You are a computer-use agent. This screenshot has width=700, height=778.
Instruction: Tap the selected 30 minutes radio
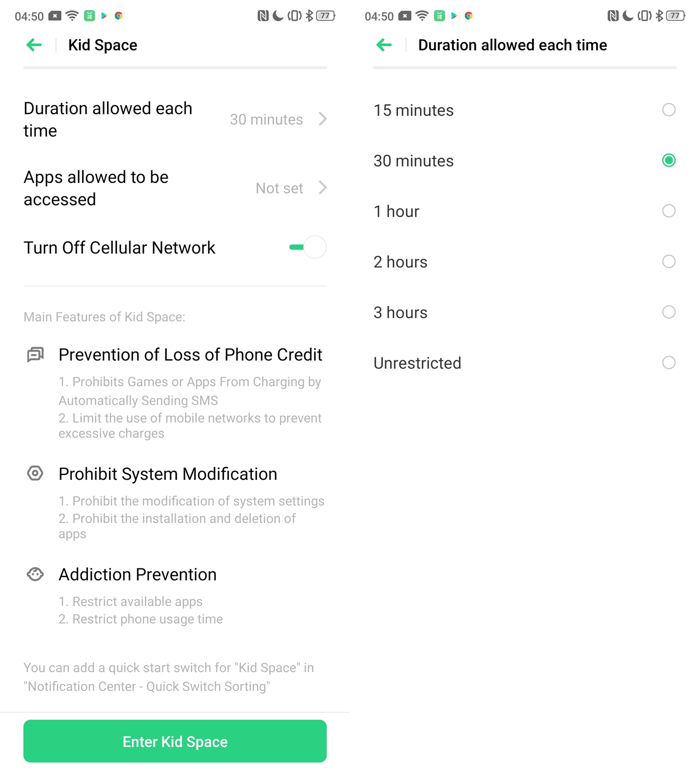click(669, 160)
